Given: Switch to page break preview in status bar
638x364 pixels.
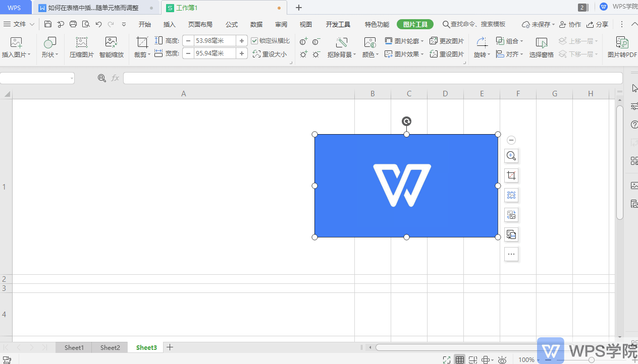Looking at the screenshot, I should (473, 359).
